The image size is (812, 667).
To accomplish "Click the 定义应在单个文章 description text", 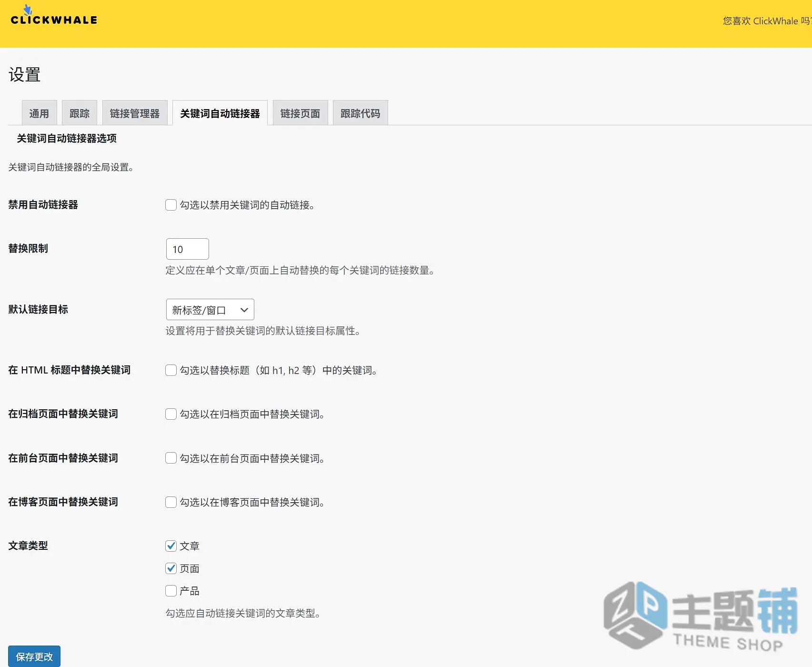I will [x=300, y=270].
